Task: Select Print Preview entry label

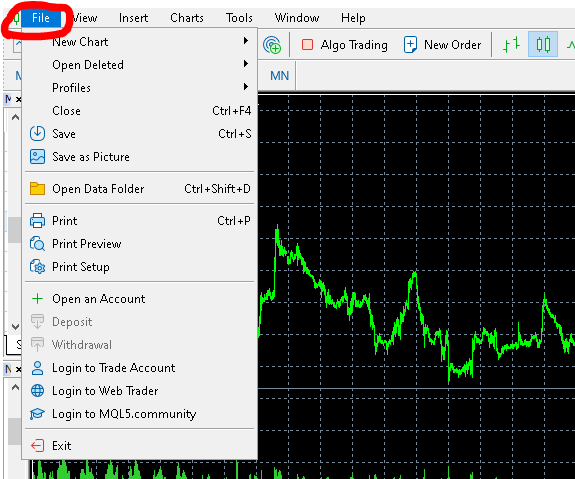Action: coord(87,244)
